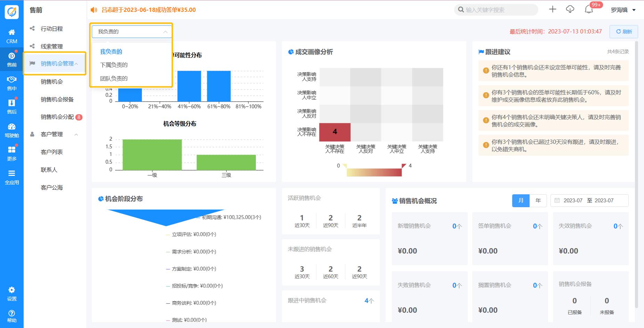Click the green 一级 bar in chart
644x328 pixels.
[x=152, y=155]
